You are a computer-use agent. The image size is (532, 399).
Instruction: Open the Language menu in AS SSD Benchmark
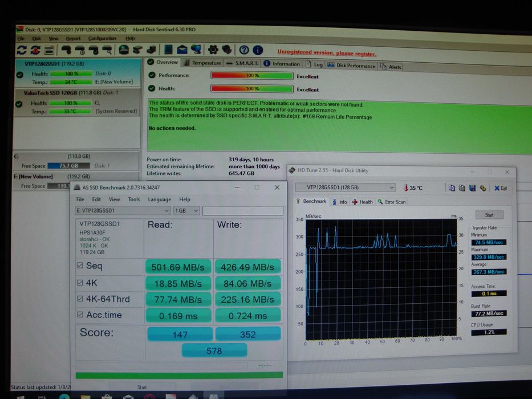(x=159, y=199)
